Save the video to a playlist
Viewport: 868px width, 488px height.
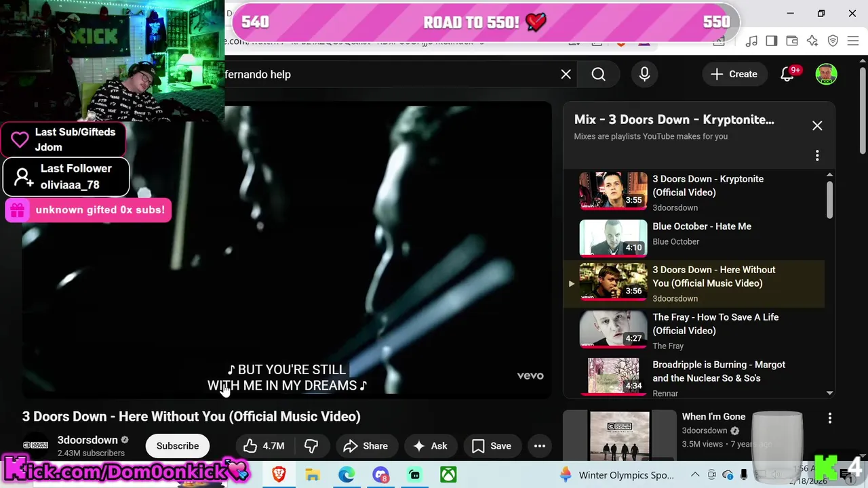[492, 446]
